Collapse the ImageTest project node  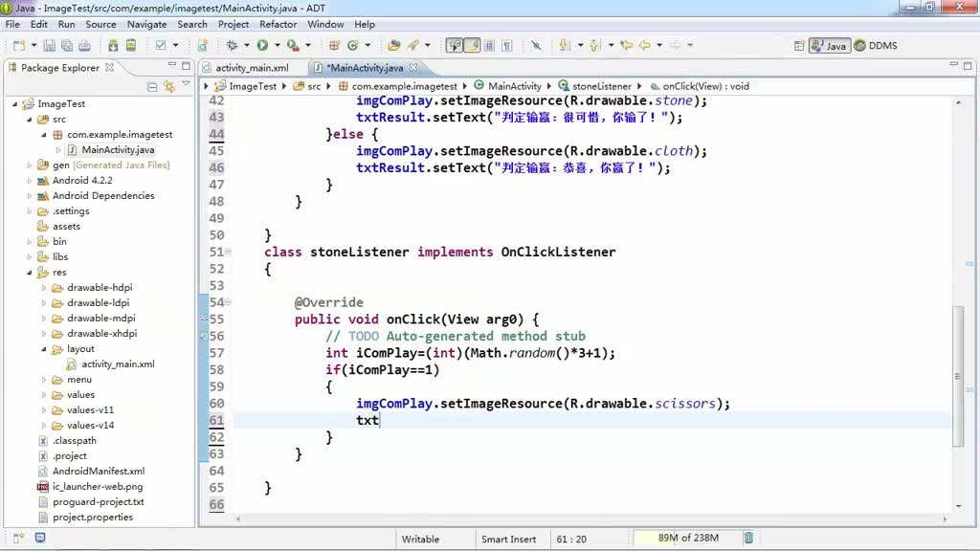click(15, 104)
